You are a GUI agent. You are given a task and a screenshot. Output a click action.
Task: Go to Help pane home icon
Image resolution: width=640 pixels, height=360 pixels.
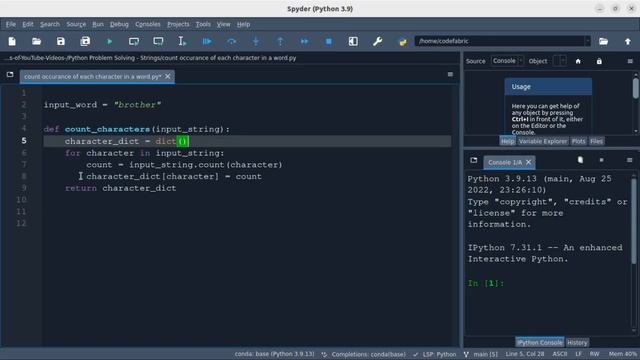[x=578, y=61]
